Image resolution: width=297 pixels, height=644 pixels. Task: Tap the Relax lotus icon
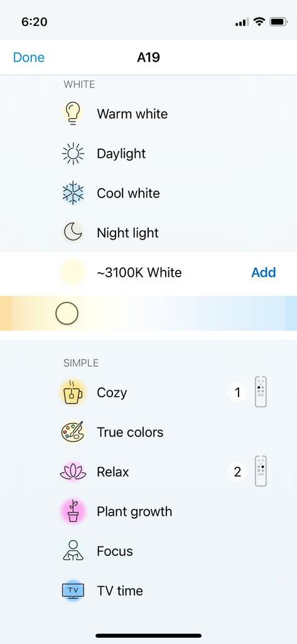[73, 472]
